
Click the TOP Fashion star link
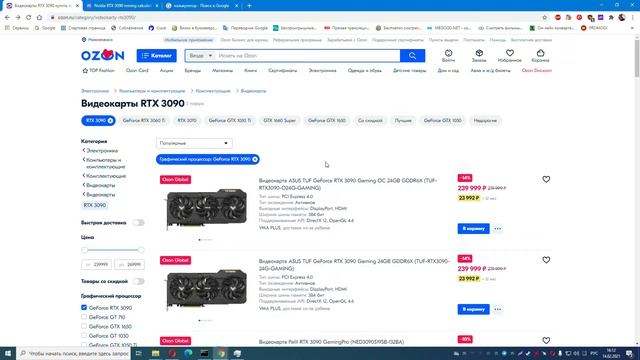98,71
